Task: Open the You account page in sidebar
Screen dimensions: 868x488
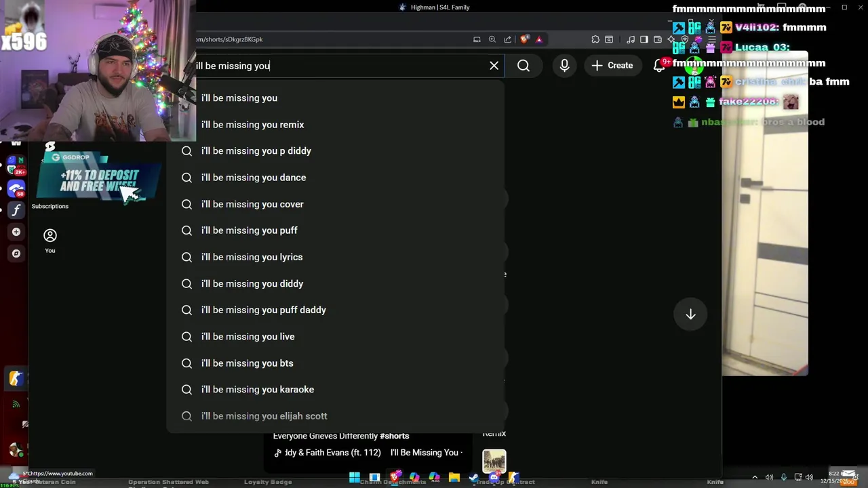Action: coord(50,241)
